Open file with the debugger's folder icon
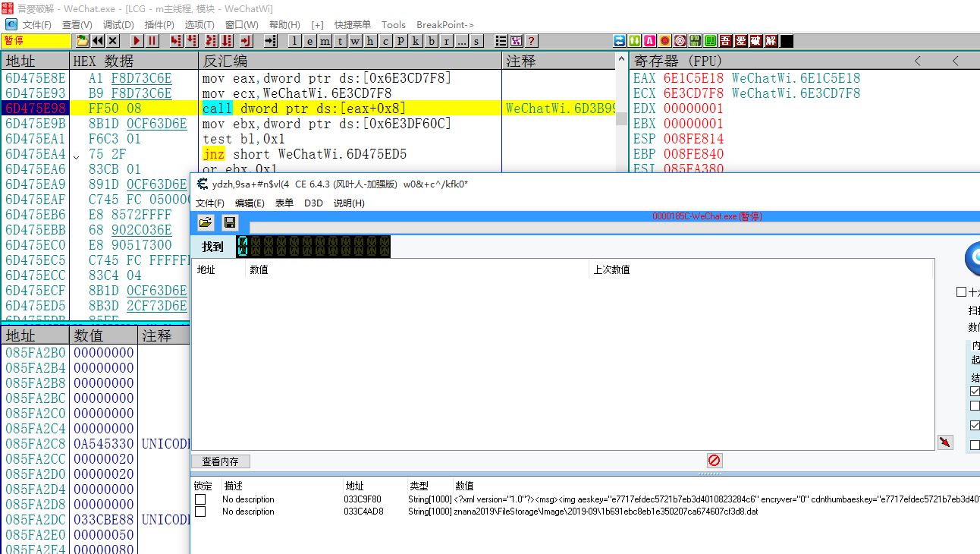Image resolution: width=980 pixels, height=554 pixels. [82, 41]
